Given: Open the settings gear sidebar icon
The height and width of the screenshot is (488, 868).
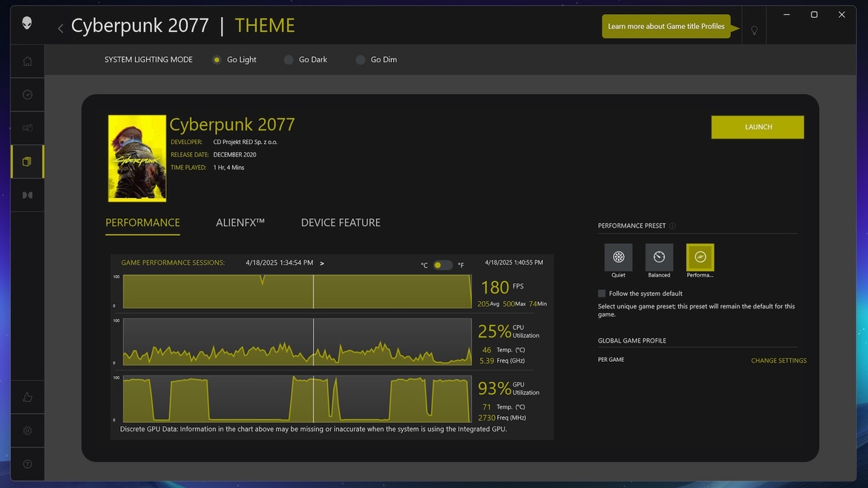Looking at the screenshot, I should click(x=27, y=430).
